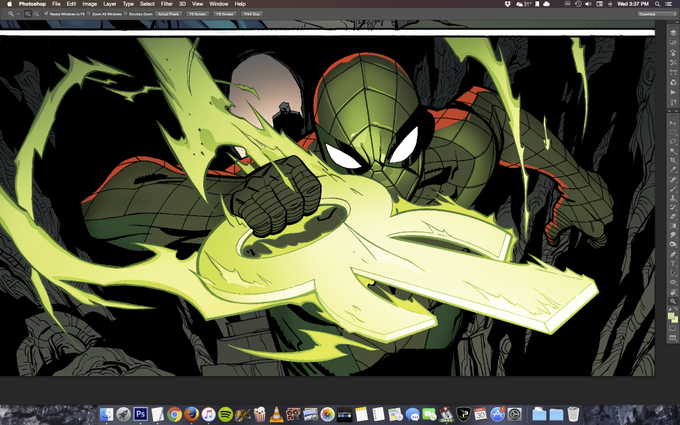Select the Zoom tool in the toolbar
The height and width of the screenshot is (425, 680).
pos(673,301)
